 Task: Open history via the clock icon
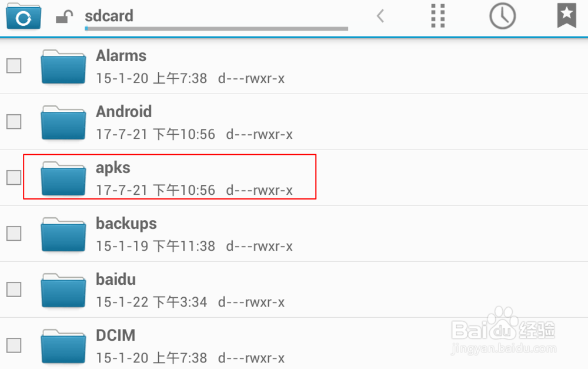tap(503, 16)
